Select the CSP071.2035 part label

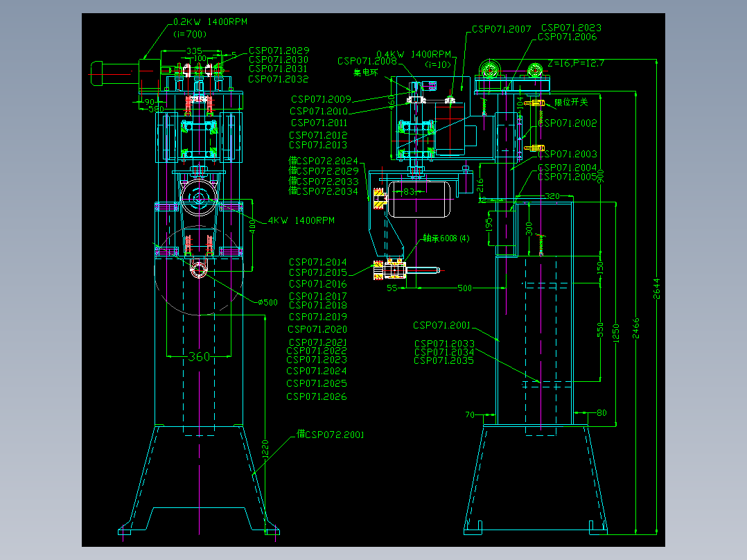point(443,361)
